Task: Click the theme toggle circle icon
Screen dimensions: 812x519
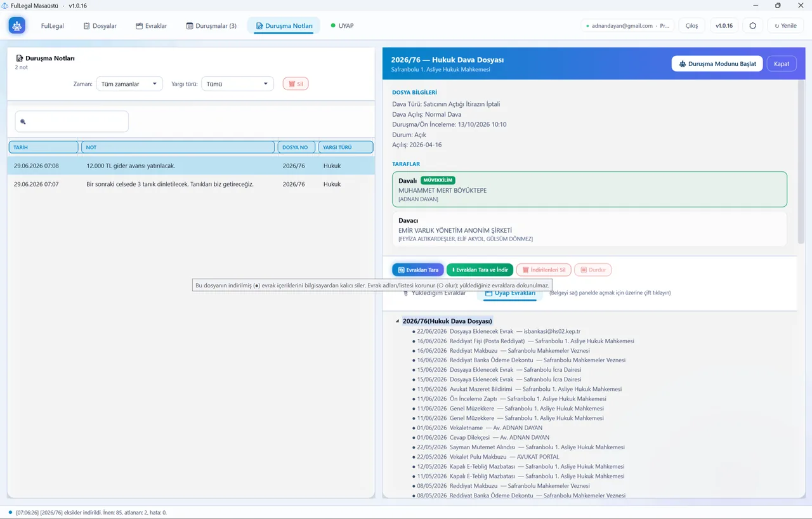Action: 752,26
